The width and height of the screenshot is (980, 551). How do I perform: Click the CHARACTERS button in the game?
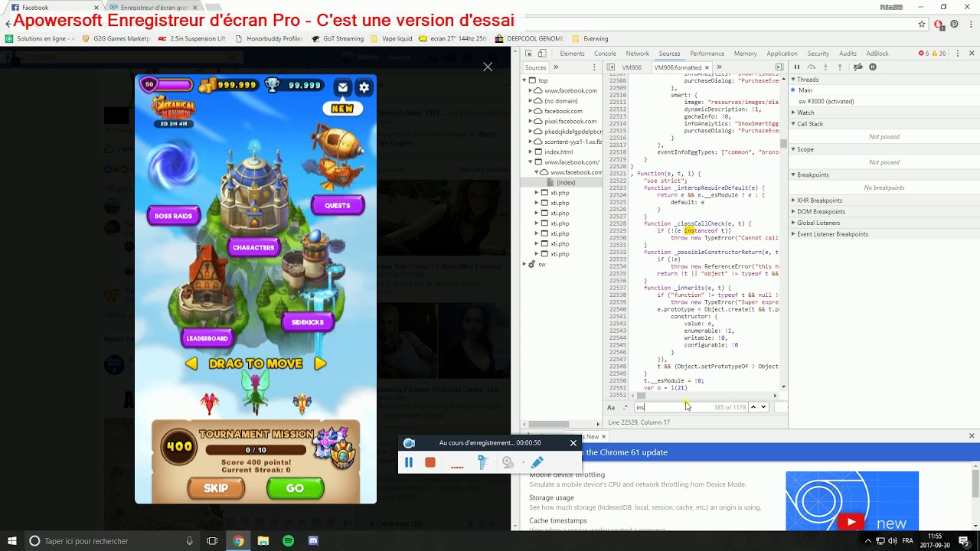(253, 247)
